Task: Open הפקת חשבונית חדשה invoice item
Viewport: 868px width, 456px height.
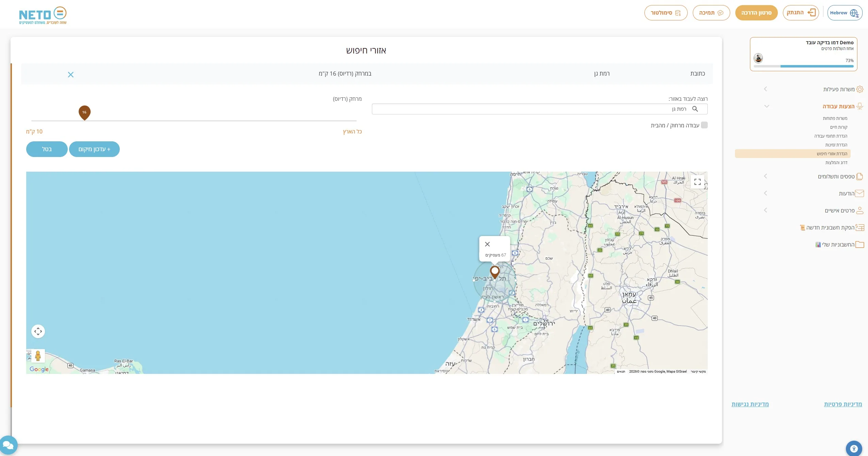Action: [x=832, y=227]
